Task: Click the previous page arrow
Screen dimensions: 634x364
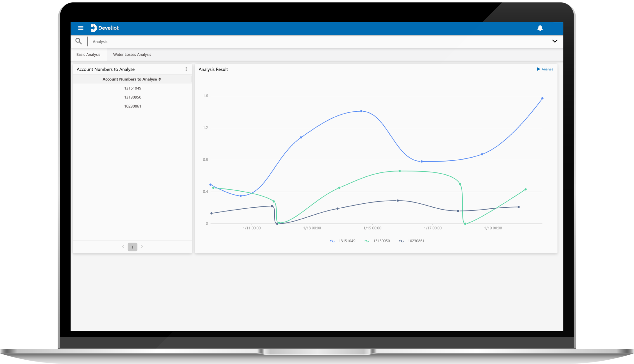Action: coord(123,247)
